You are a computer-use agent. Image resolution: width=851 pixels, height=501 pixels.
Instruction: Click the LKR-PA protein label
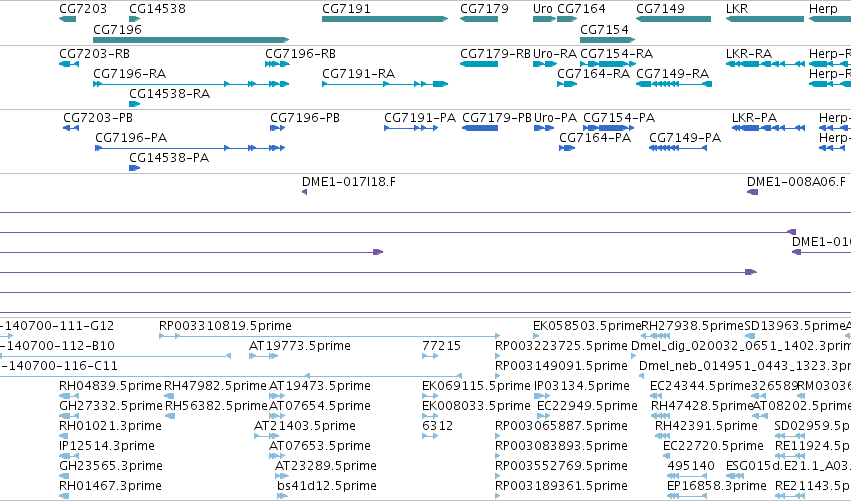[x=754, y=118]
